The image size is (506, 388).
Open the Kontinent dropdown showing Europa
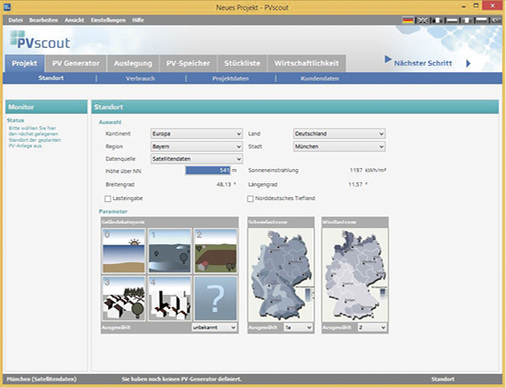pyautogui.click(x=196, y=134)
